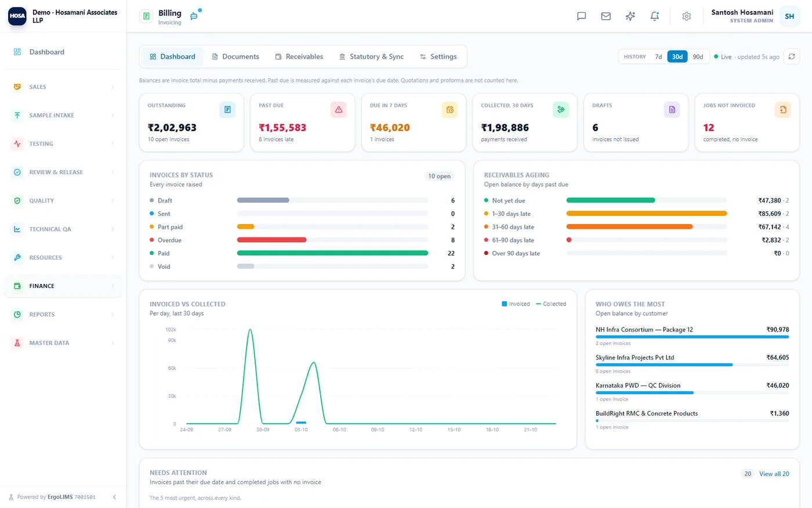Image resolution: width=812 pixels, height=508 pixels.
Task: Click the HOSA company logo
Action: pyautogui.click(x=17, y=16)
